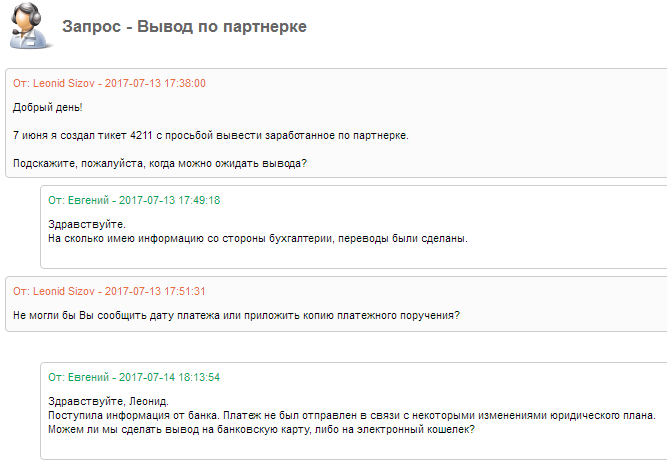Image resolution: width=667 pixels, height=465 pixels.
Task: Click the greeting 'Добрый день!'
Action: tap(48, 107)
